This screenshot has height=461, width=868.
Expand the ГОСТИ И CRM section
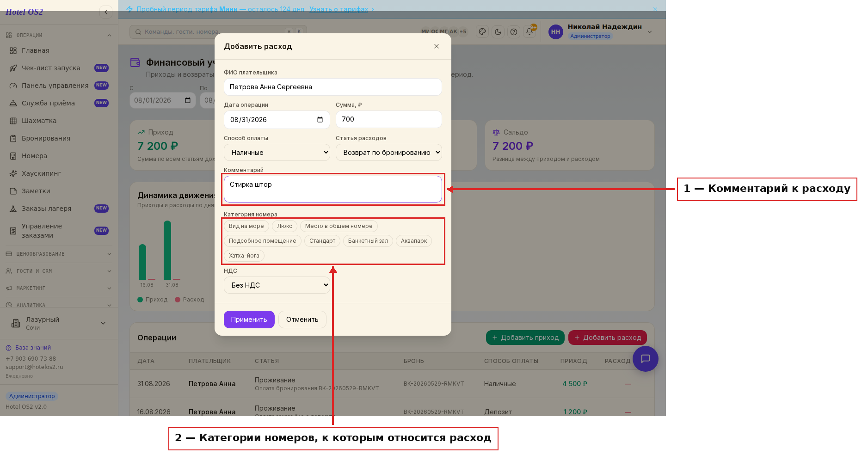click(x=59, y=271)
